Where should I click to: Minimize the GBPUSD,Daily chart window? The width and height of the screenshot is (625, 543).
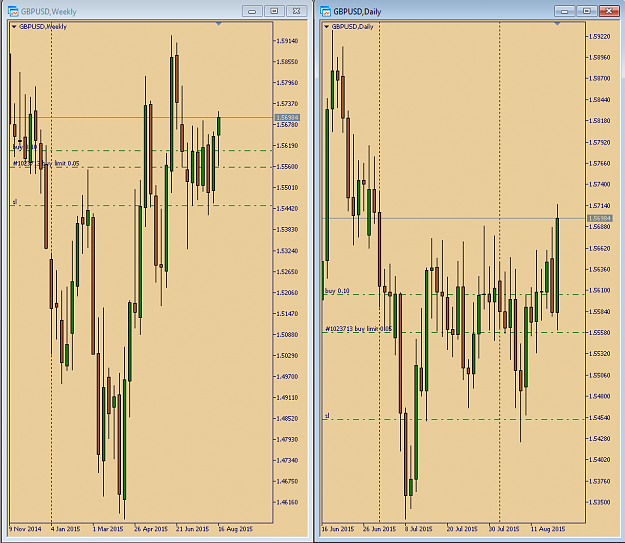pos(564,11)
